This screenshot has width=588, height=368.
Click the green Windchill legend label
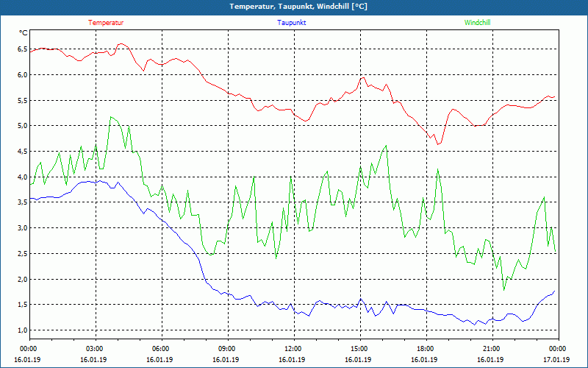tap(477, 23)
